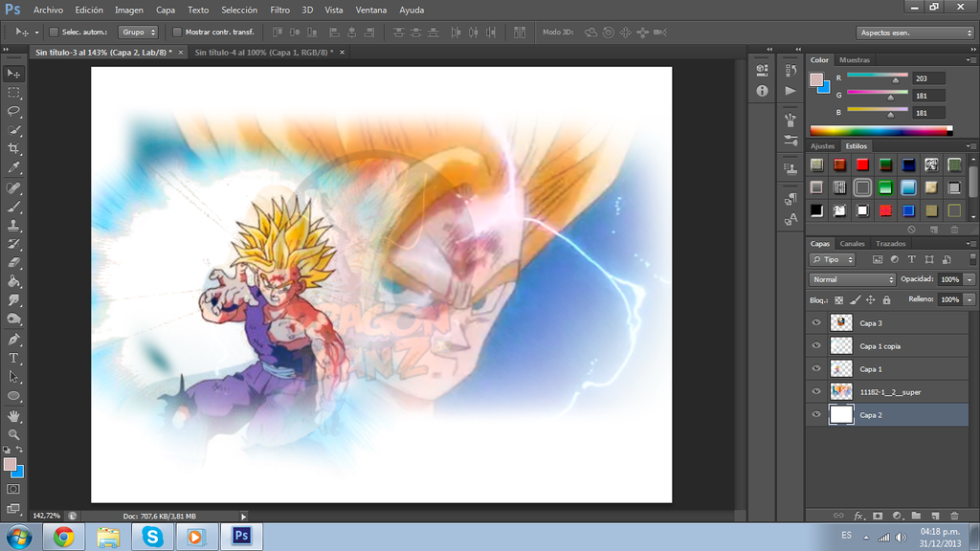The height and width of the screenshot is (551, 980).
Task: Add a layer mask
Action: tap(879, 516)
